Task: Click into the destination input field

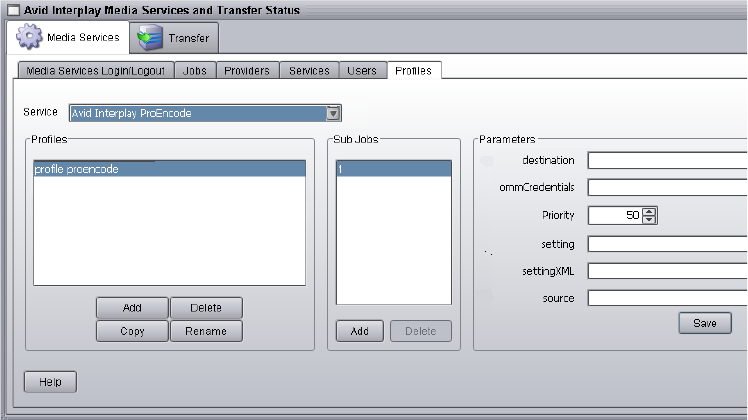Action: click(667, 160)
